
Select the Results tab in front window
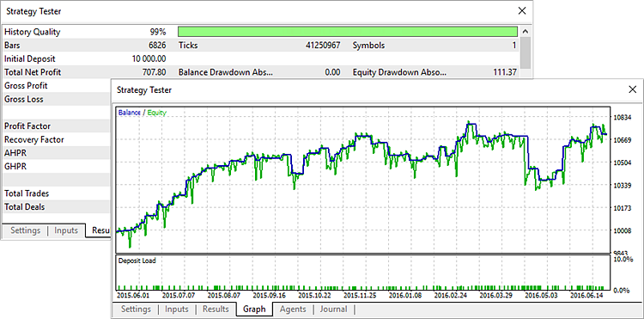(216, 310)
